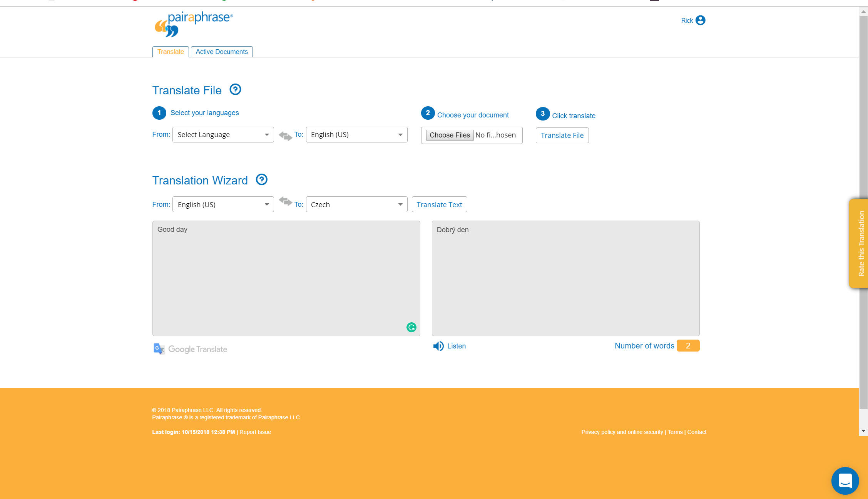This screenshot has width=868, height=499.
Task: Click the help icon next to Translate File
Action: (236, 89)
